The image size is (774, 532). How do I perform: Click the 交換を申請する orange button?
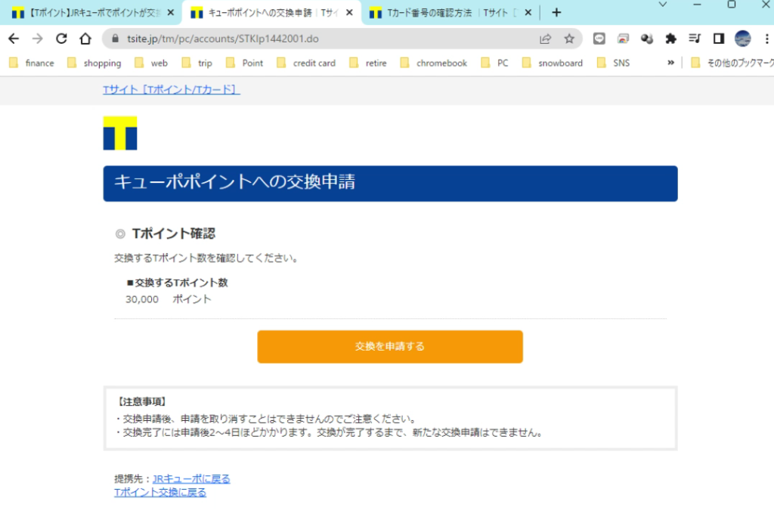tap(390, 346)
